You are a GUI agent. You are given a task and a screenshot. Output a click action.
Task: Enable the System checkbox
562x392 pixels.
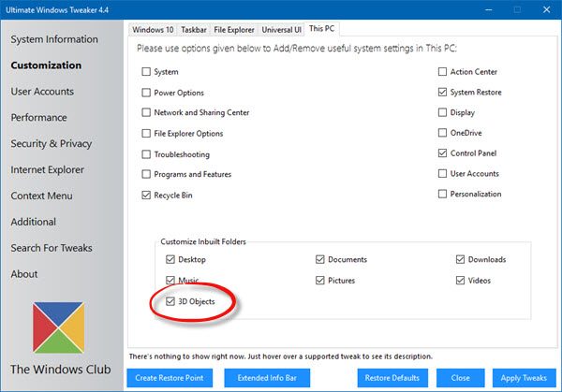pos(146,72)
